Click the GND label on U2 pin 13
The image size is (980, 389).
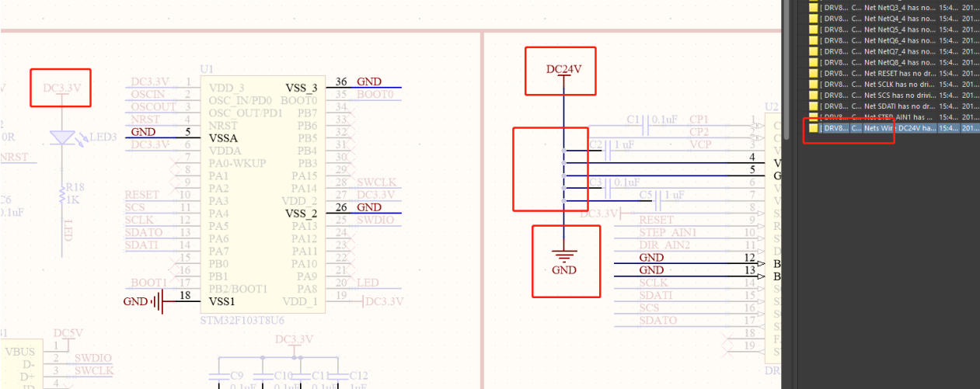point(651,269)
